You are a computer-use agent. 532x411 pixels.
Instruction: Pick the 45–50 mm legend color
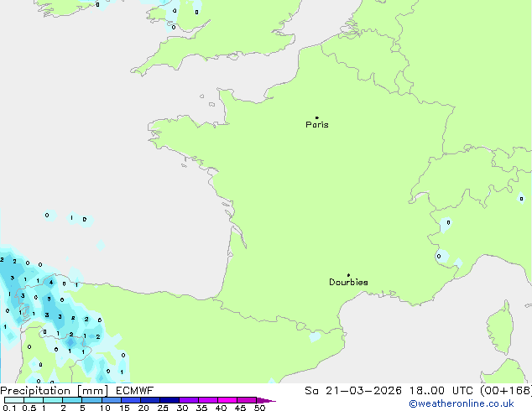coord(247,400)
